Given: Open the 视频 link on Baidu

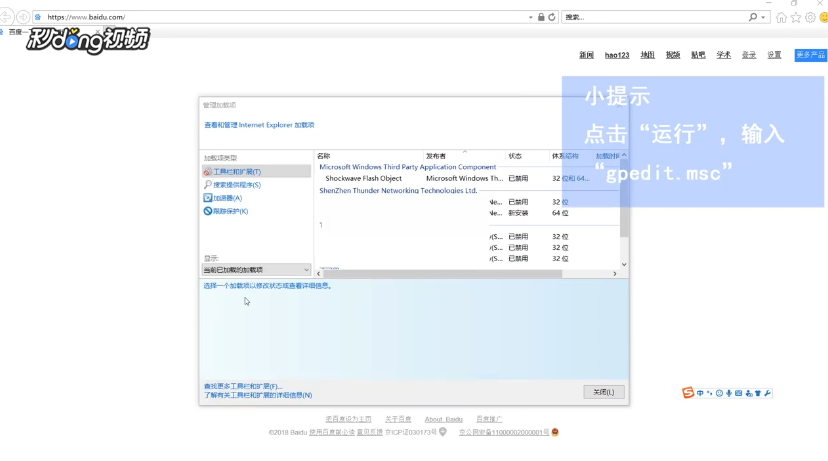Looking at the screenshot, I should (673, 55).
